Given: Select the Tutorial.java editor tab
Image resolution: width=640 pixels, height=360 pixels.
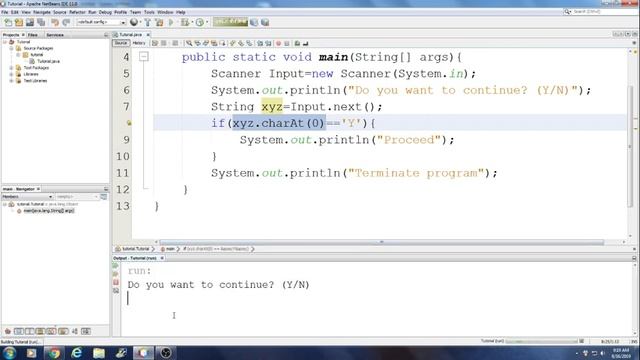Looking at the screenshot, I should (x=131, y=35).
